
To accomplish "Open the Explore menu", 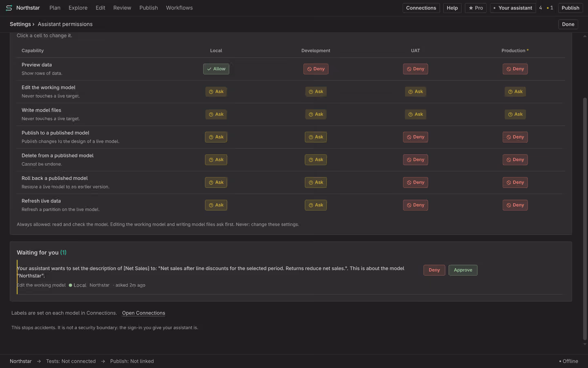I will tap(78, 8).
